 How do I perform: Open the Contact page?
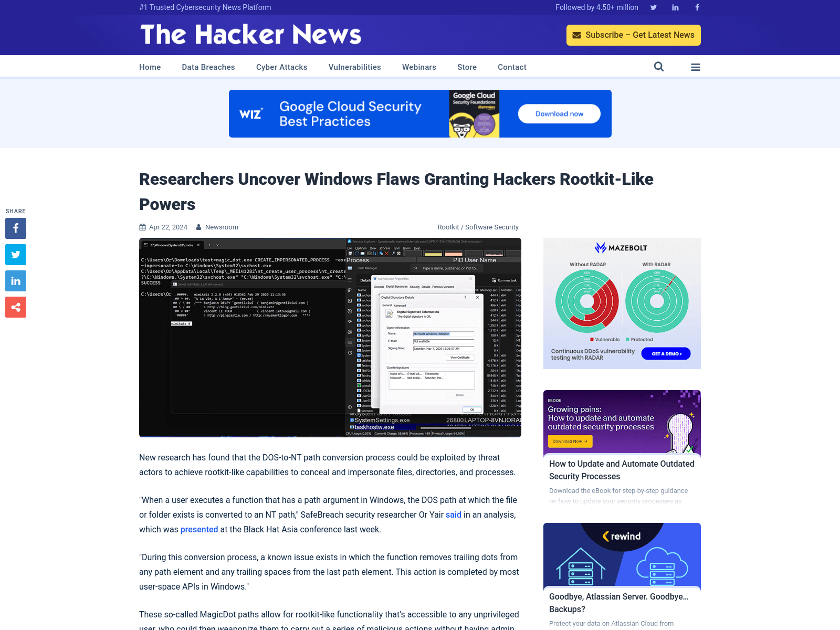(512, 67)
